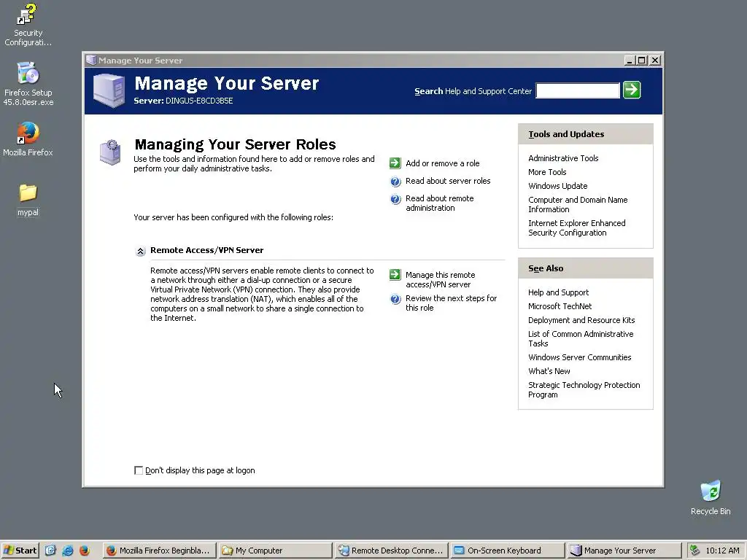Open More Tools link
Viewport: 747px width, 560px height.
pos(547,172)
